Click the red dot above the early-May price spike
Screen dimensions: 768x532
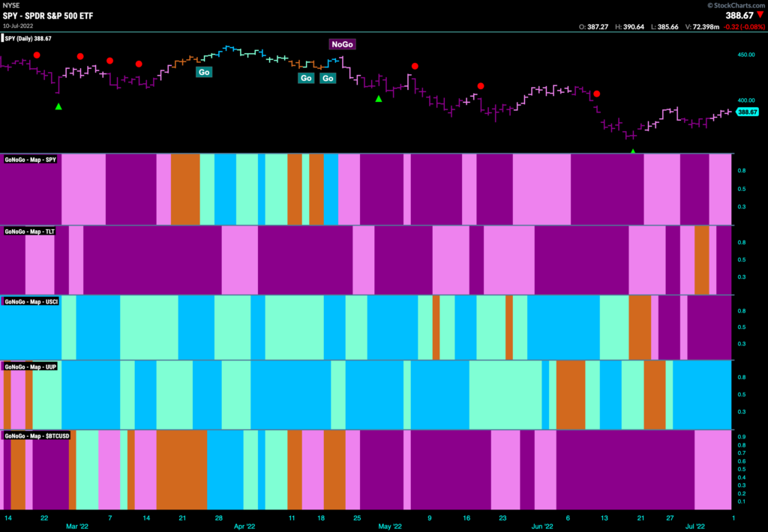coord(415,66)
